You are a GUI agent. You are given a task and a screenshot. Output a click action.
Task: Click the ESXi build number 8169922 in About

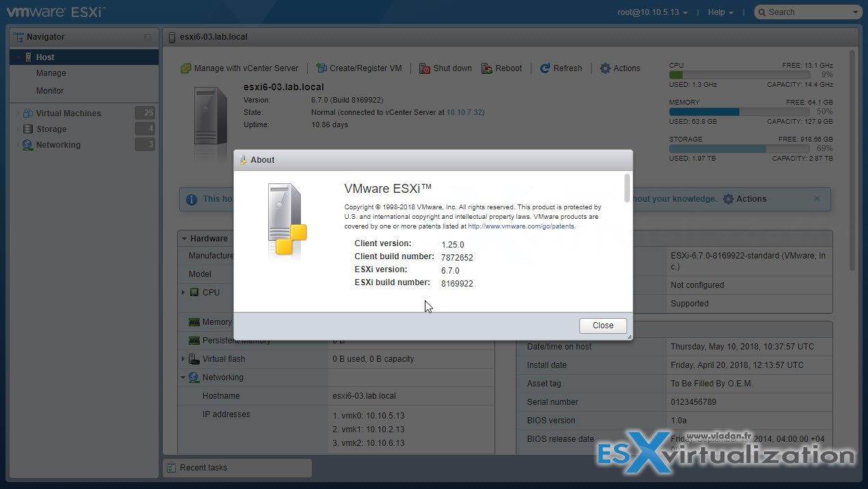pyautogui.click(x=458, y=284)
